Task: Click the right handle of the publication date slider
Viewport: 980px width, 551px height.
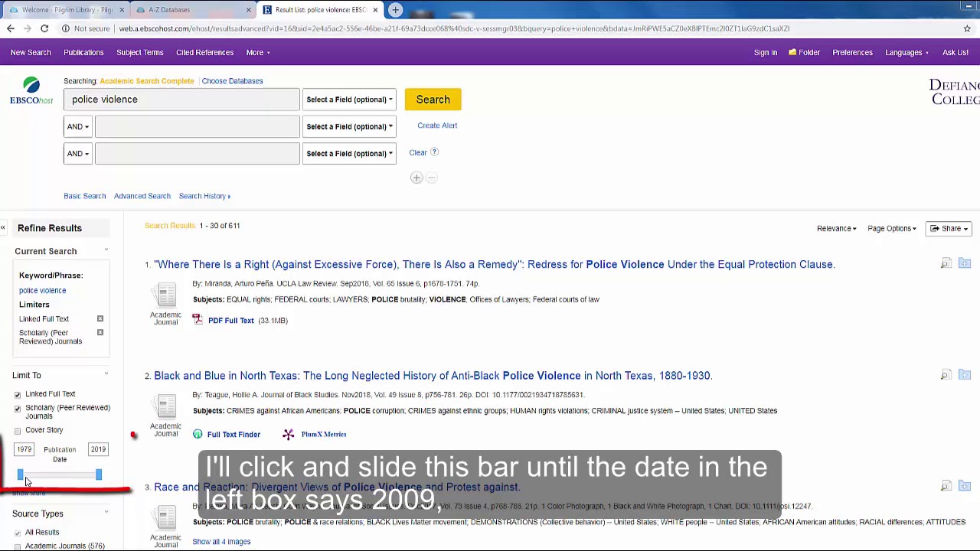Action: (x=99, y=475)
